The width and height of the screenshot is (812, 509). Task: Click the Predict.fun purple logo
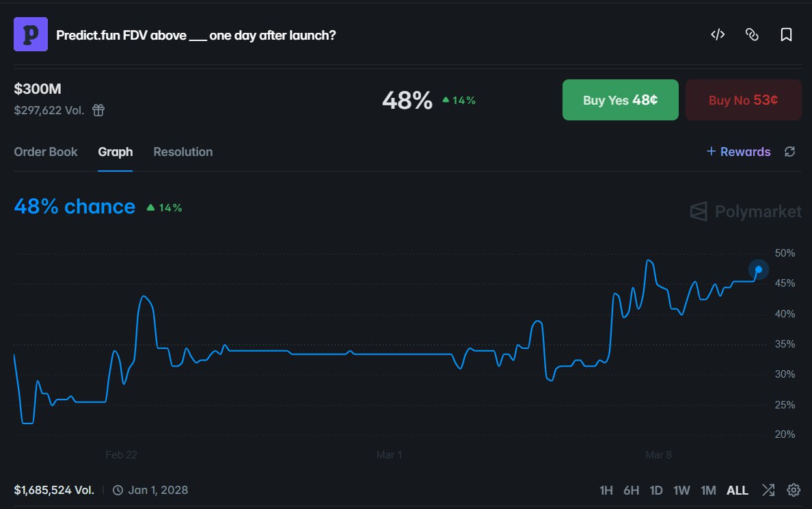(31, 34)
